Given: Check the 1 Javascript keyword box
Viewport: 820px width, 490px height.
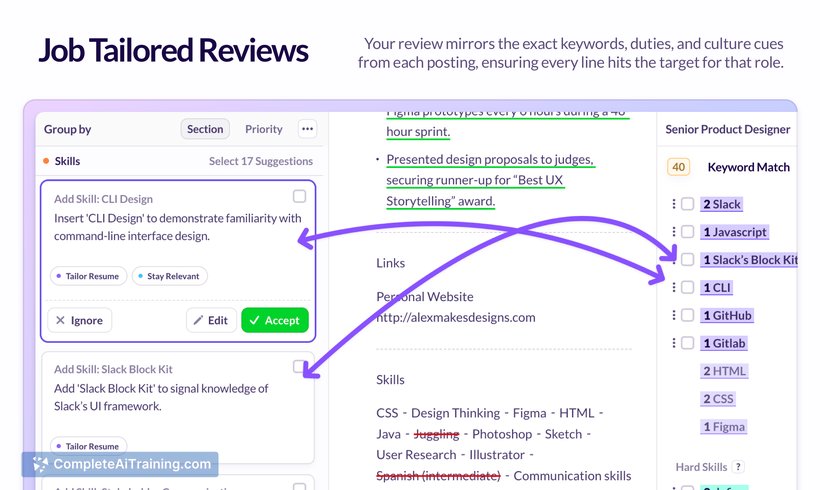Looking at the screenshot, I should pos(688,232).
